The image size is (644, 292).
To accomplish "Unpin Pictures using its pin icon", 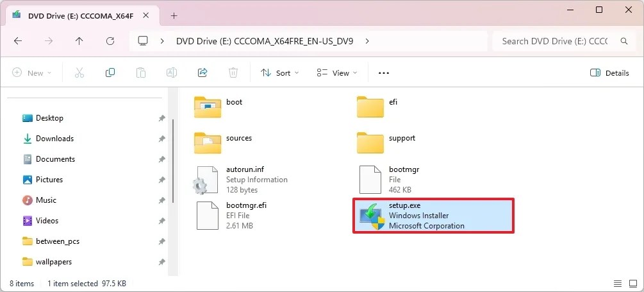I will coord(162,180).
